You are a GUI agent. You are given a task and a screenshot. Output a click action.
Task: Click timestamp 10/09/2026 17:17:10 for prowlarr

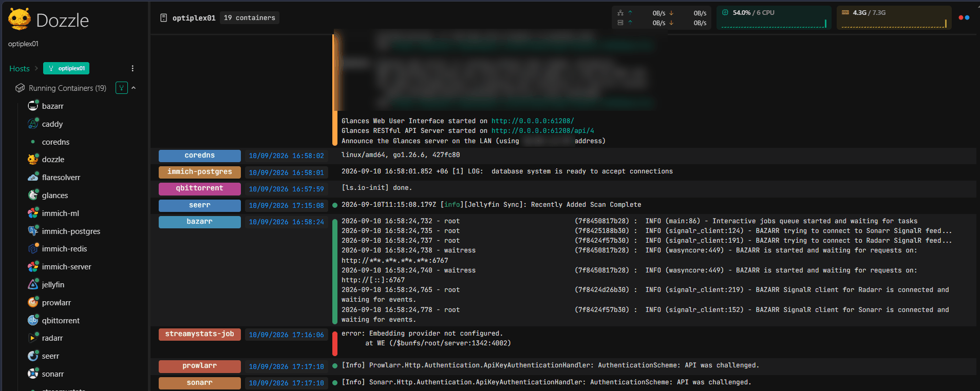tap(287, 366)
